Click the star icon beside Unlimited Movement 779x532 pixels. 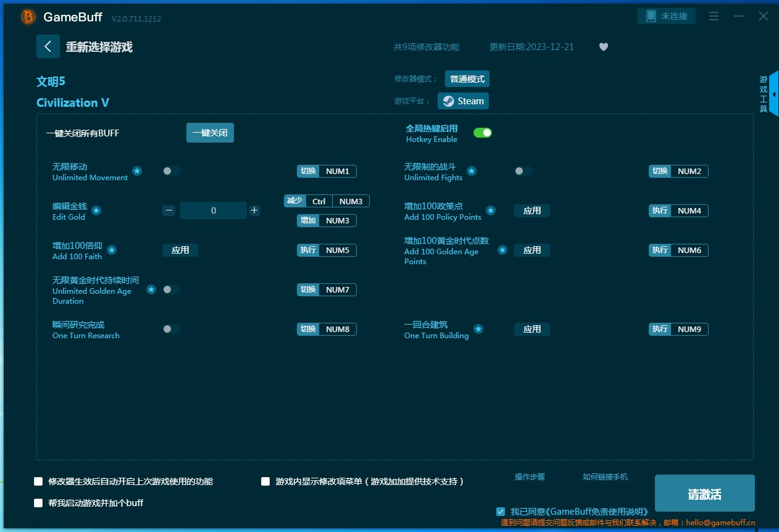pyautogui.click(x=137, y=171)
